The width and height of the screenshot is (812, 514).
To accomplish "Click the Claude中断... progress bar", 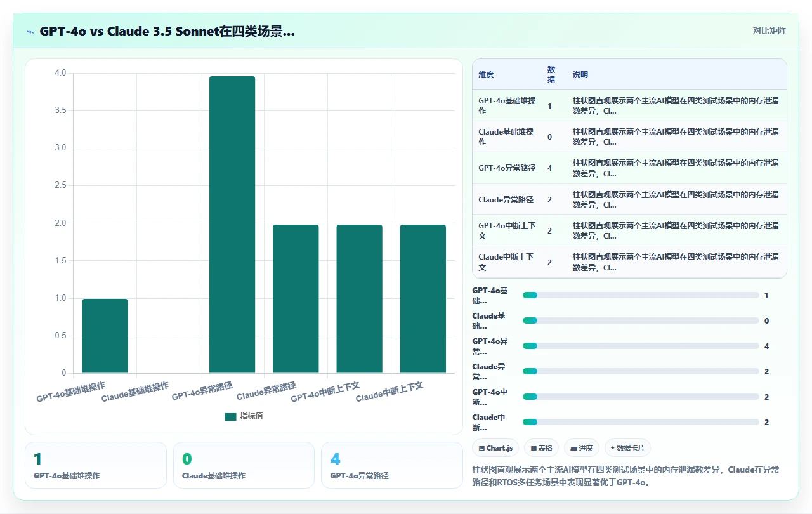I will click(x=641, y=422).
